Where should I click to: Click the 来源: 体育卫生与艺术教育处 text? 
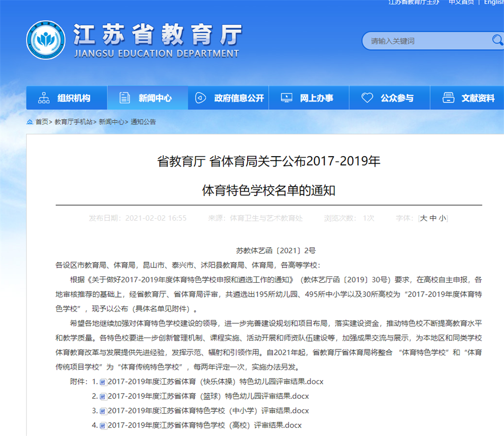point(255,218)
